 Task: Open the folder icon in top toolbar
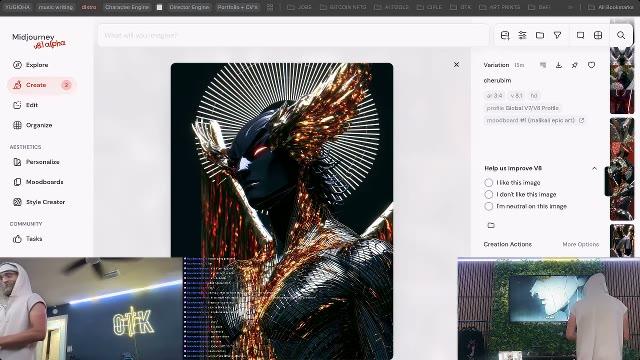[540, 36]
